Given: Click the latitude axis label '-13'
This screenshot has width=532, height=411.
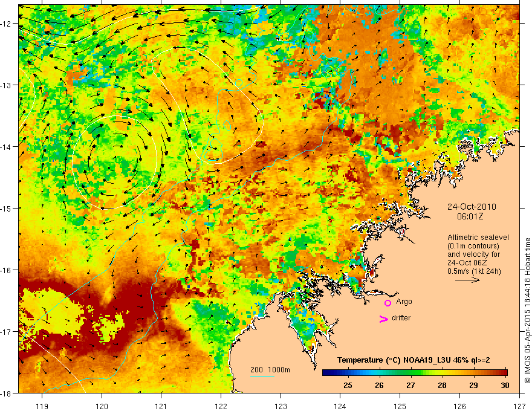Looking at the screenshot, I should coord(7,85).
